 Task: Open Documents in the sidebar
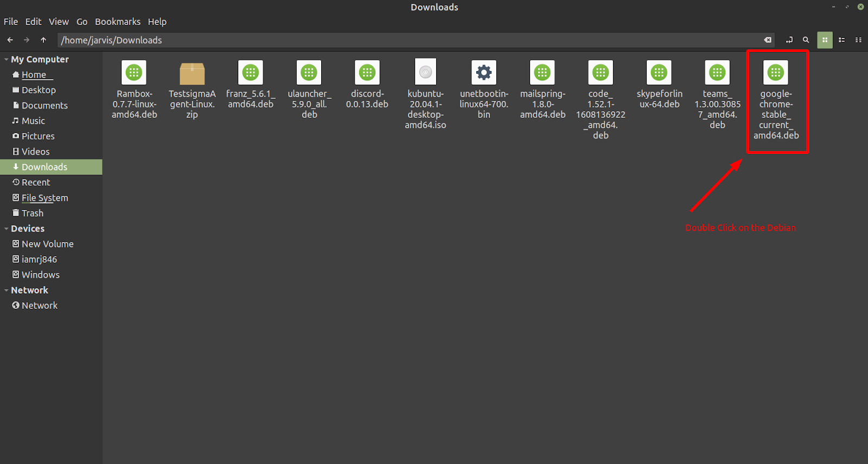44,105
